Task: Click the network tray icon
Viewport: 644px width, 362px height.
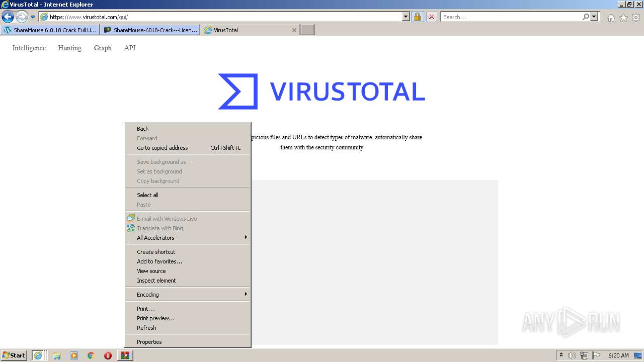Action: (x=584, y=355)
